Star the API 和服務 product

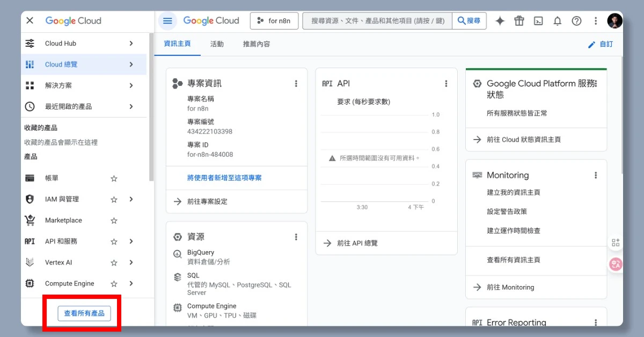tap(114, 241)
